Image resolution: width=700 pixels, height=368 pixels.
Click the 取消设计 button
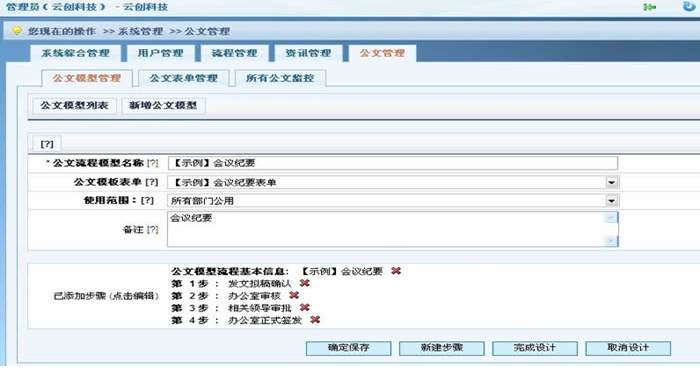(x=628, y=348)
